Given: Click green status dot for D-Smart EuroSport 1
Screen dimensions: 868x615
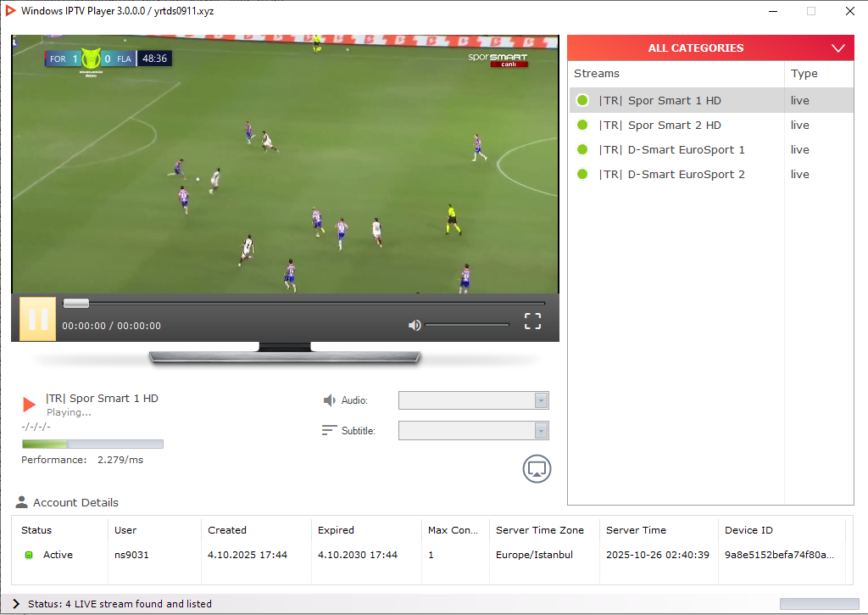Looking at the screenshot, I should 582,149.
